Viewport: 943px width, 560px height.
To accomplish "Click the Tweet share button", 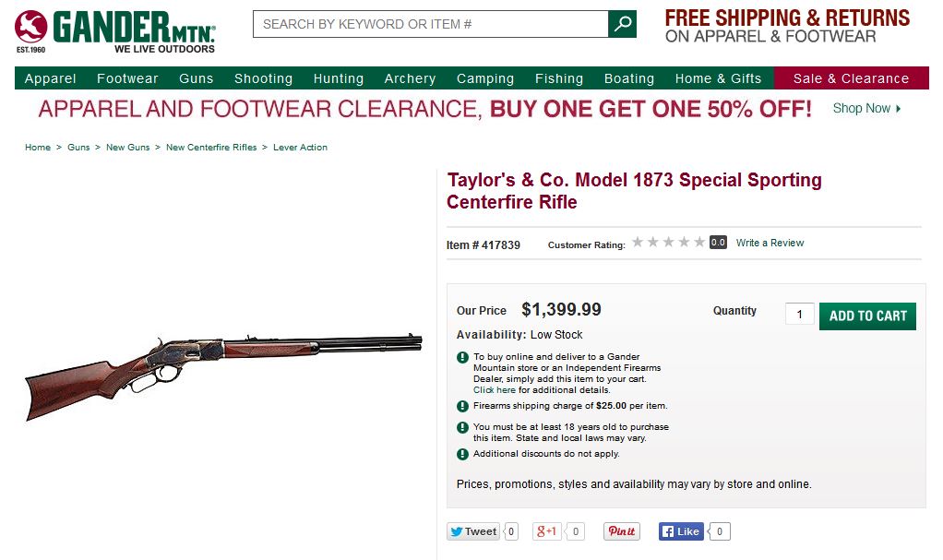I will tap(473, 531).
